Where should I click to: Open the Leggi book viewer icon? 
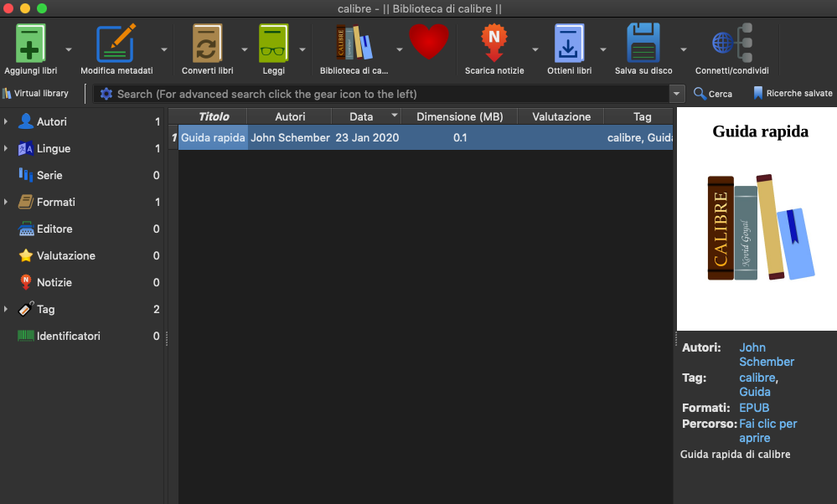pyautogui.click(x=273, y=44)
